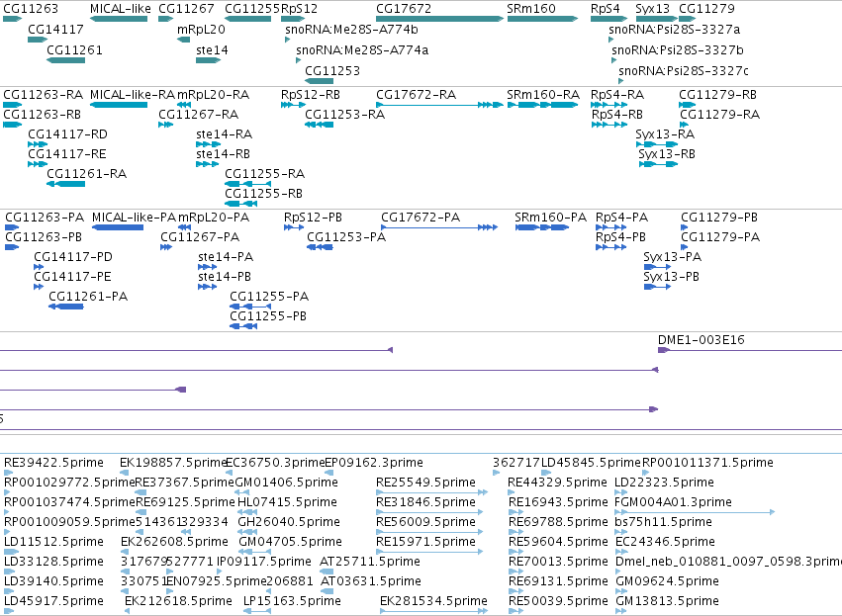Select EST RE56009.5prime
Image resolution: width=842 pixels, height=616 pixels.
[x=425, y=522]
